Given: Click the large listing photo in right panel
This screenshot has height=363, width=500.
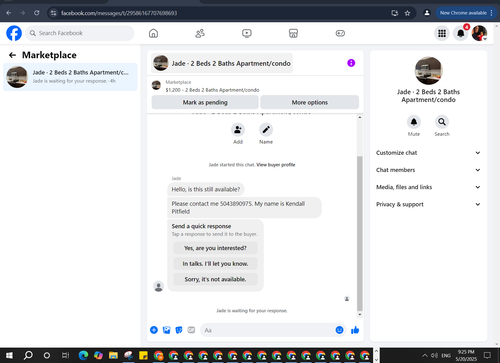Looking at the screenshot, I should coord(428,70).
